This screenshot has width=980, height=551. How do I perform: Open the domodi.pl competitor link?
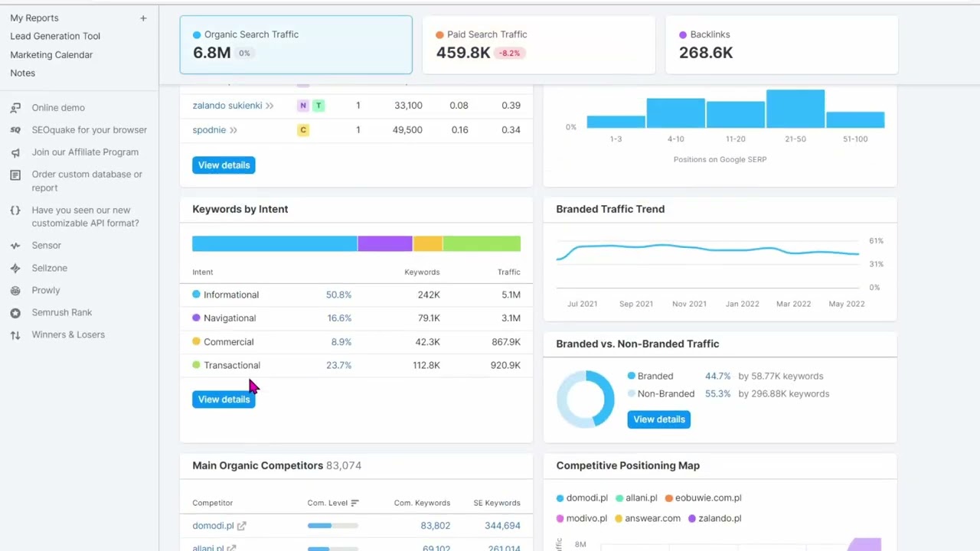(x=213, y=526)
